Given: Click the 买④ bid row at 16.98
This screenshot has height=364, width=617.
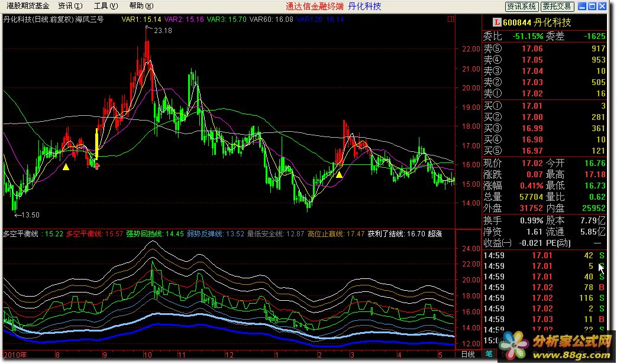Looking at the screenshot, I should pyautogui.click(x=545, y=139).
